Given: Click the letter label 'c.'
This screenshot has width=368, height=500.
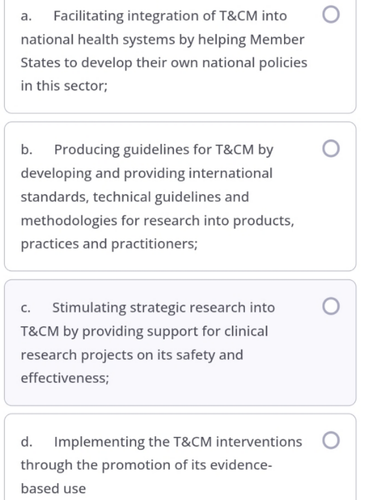Looking at the screenshot, I should click(x=26, y=308).
